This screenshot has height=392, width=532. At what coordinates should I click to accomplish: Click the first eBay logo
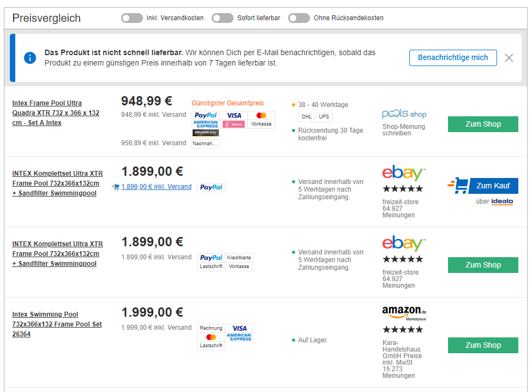pos(404,174)
